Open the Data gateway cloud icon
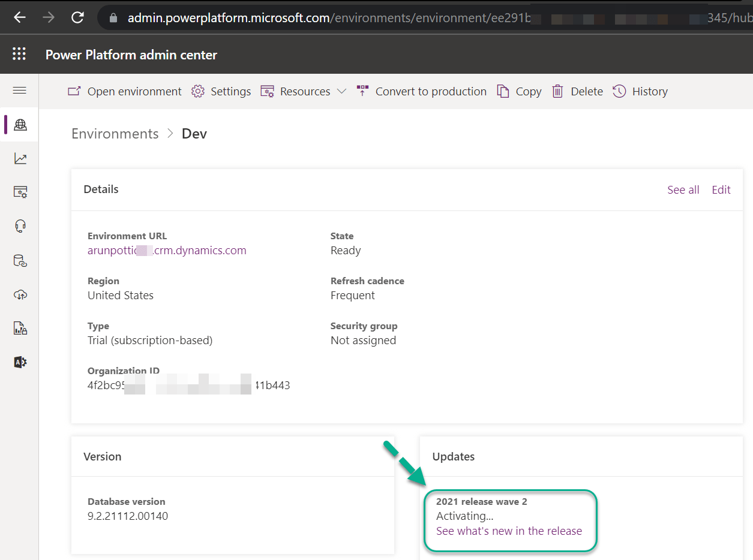 (20, 294)
